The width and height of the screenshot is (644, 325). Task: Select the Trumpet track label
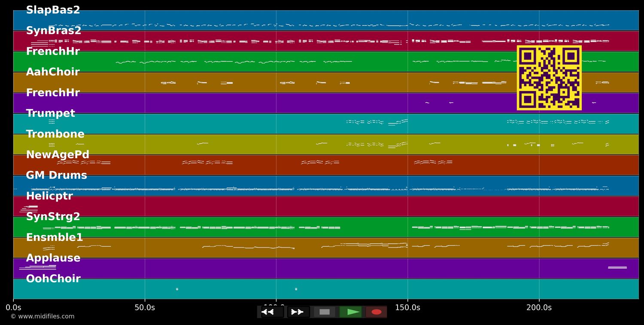pyautogui.click(x=51, y=113)
